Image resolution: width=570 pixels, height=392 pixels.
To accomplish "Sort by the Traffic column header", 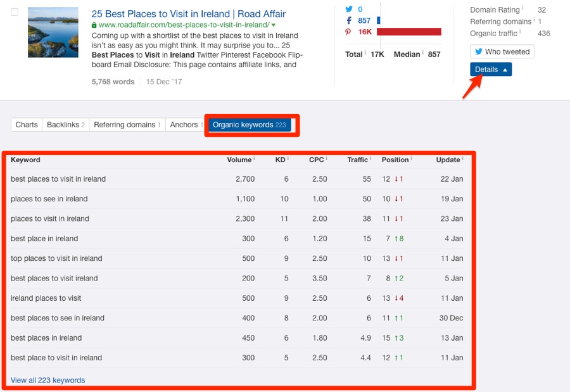I will point(358,160).
